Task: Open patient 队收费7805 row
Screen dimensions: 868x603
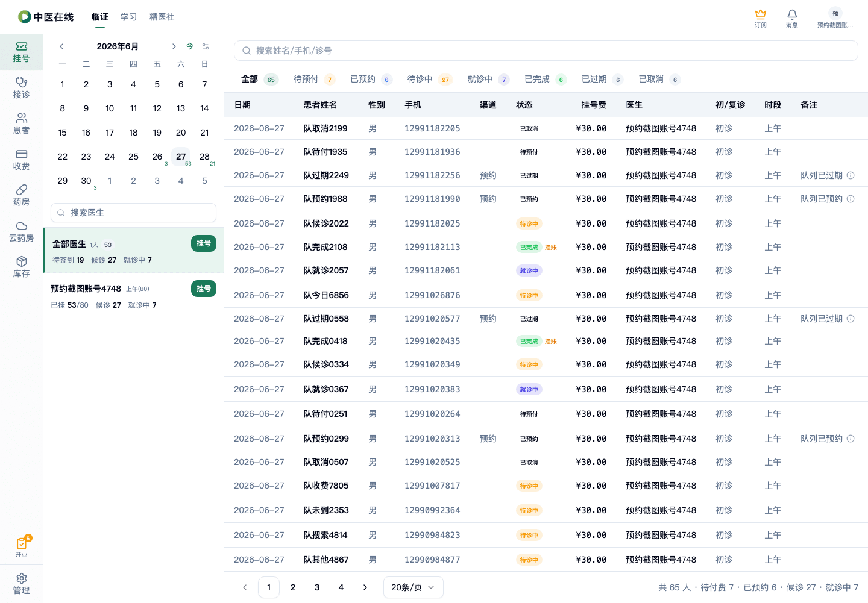Action: 546,486
